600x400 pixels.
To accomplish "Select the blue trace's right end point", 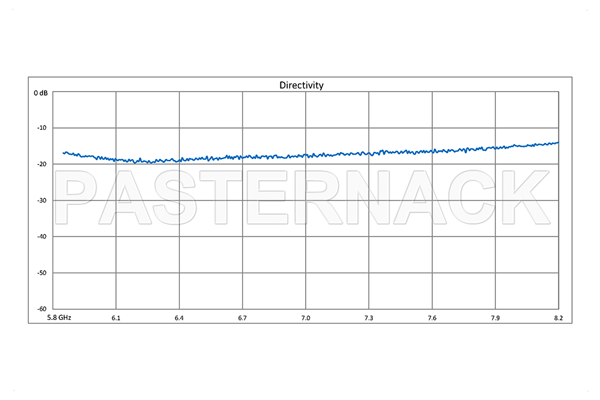I will point(558,142).
